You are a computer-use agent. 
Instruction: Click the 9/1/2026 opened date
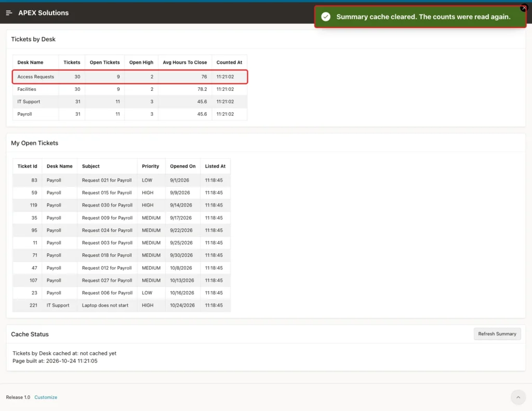click(179, 180)
